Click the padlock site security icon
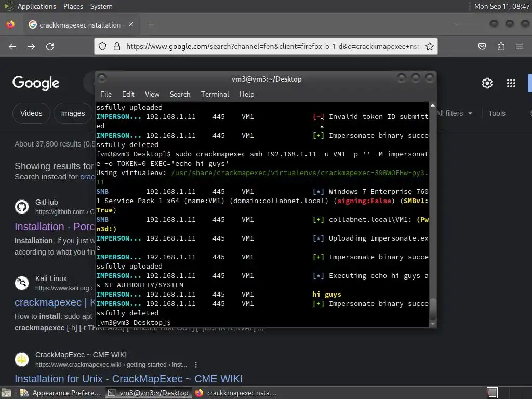The height and width of the screenshot is (399, 532). point(117,46)
